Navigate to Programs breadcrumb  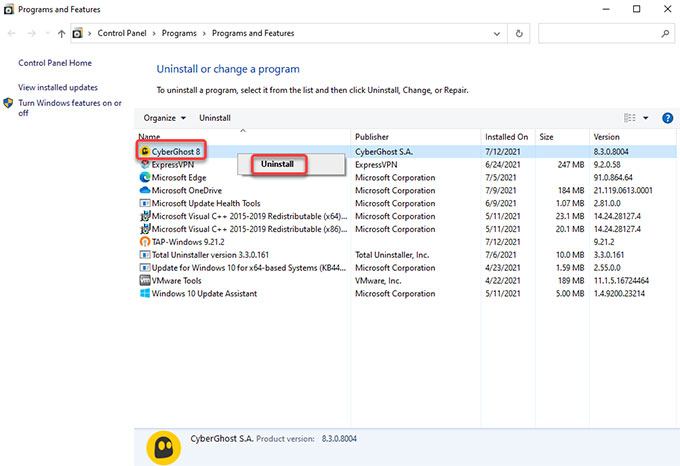coord(179,33)
